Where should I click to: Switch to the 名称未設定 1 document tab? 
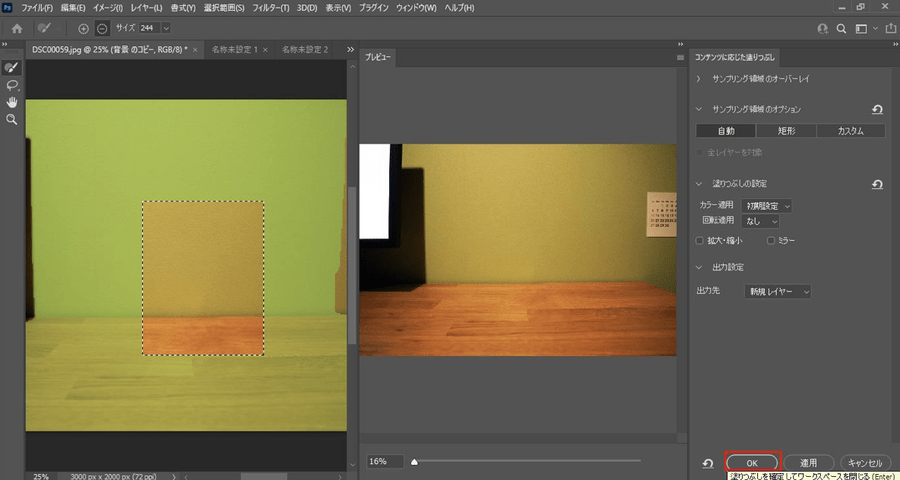point(231,49)
